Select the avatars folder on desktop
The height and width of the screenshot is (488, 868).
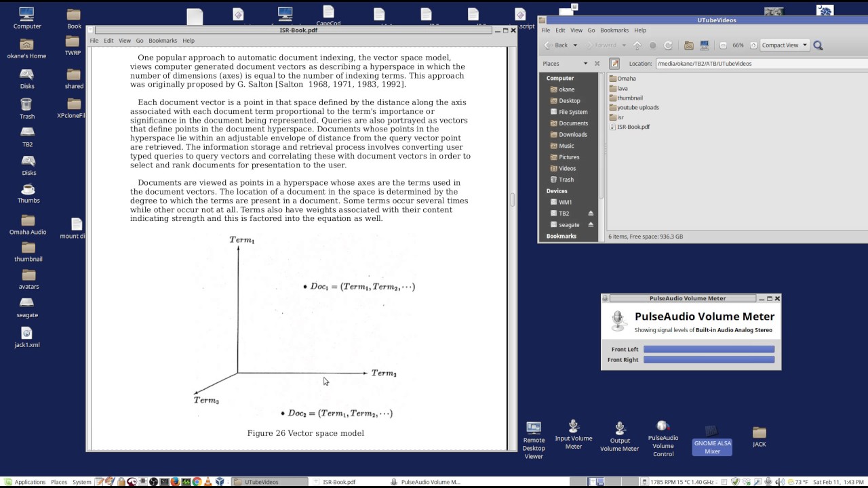pos(28,280)
